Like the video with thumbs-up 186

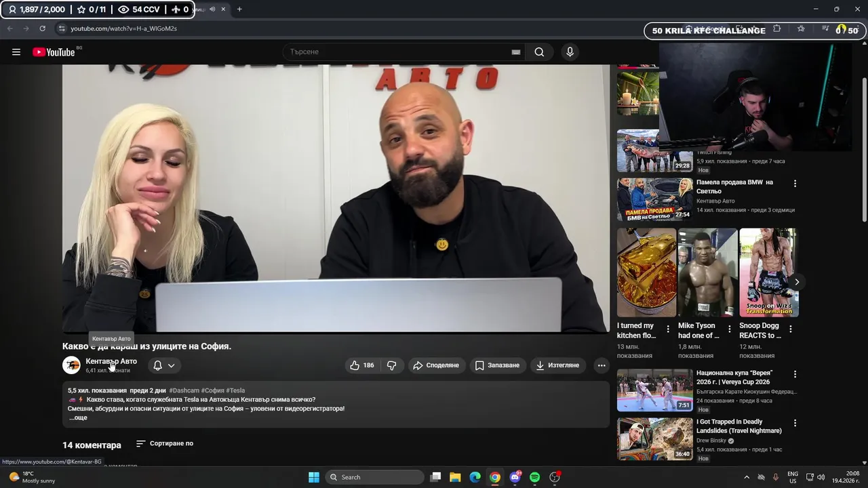pos(363,365)
